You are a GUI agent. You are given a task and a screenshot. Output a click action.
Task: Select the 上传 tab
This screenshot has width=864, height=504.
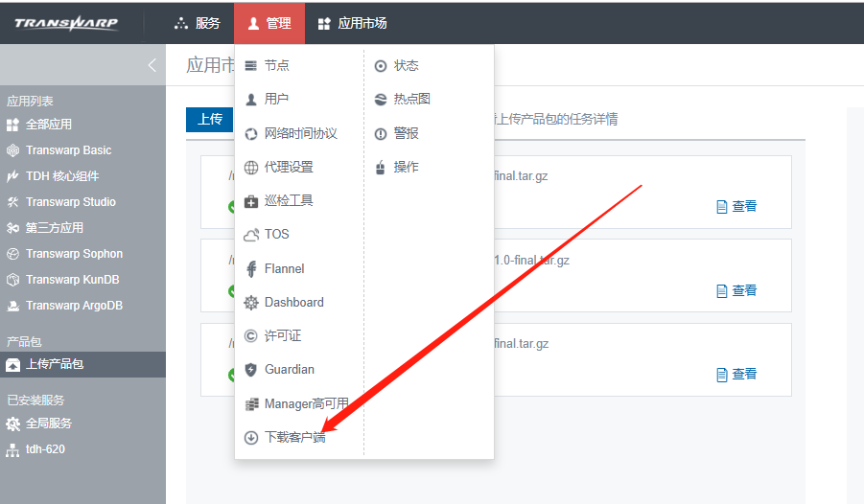click(210, 120)
